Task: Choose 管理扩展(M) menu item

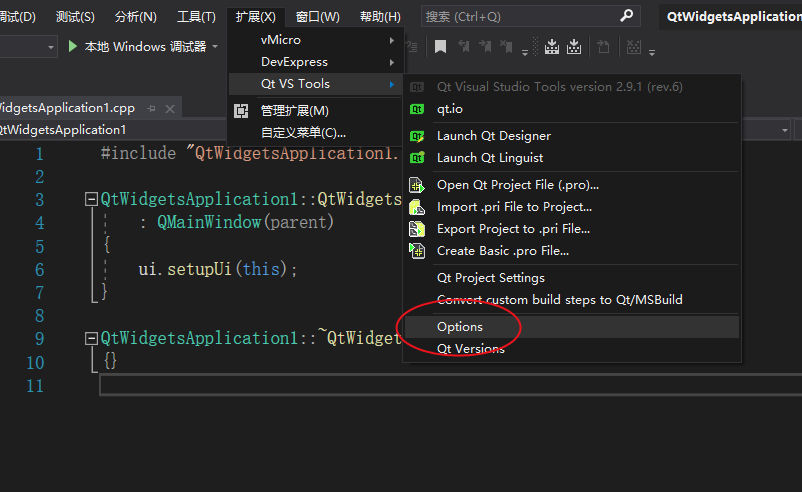Action: pos(316,111)
